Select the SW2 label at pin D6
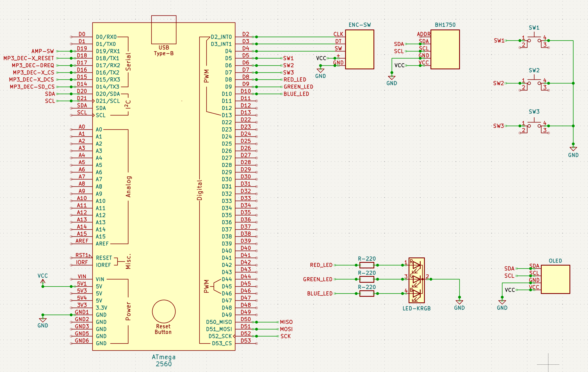The width and height of the screenshot is (588, 372). pyautogui.click(x=288, y=65)
